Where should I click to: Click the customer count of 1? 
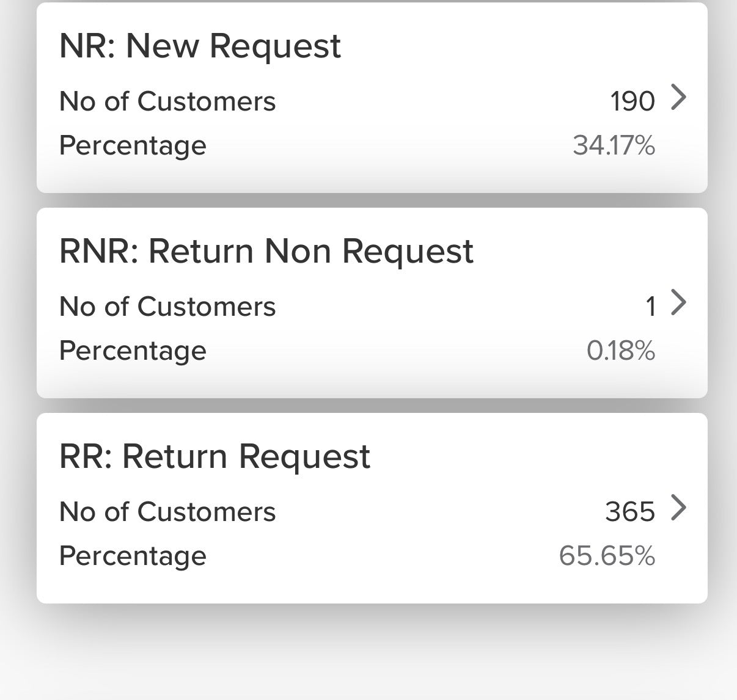[651, 307]
